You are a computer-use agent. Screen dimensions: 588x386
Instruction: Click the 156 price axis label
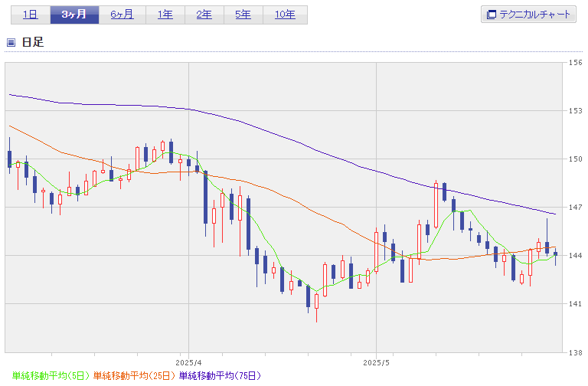coord(575,63)
